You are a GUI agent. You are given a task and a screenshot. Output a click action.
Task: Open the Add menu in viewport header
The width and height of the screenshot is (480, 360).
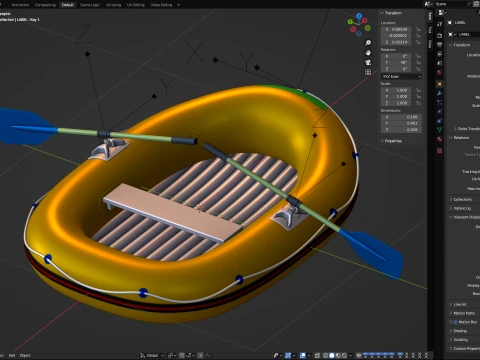pos(12,355)
